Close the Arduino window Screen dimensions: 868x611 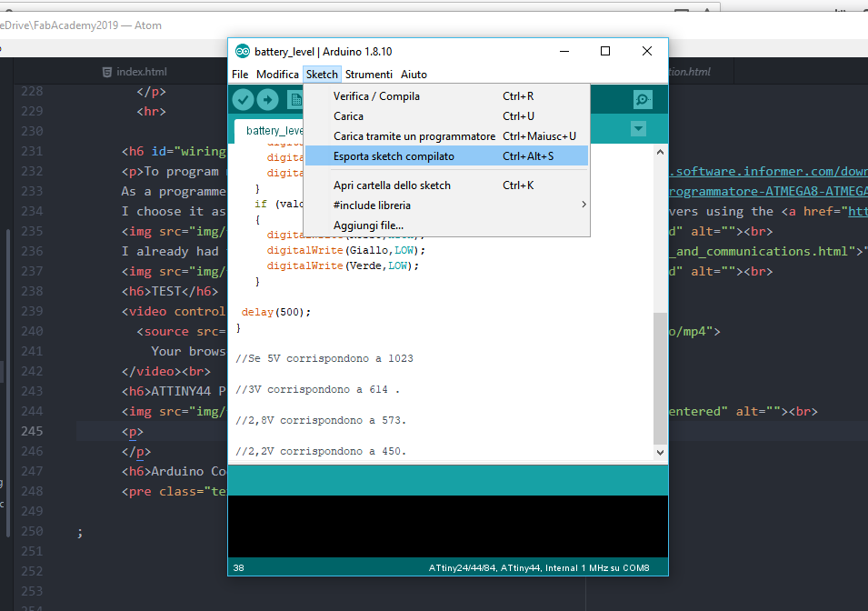point(646,51)
